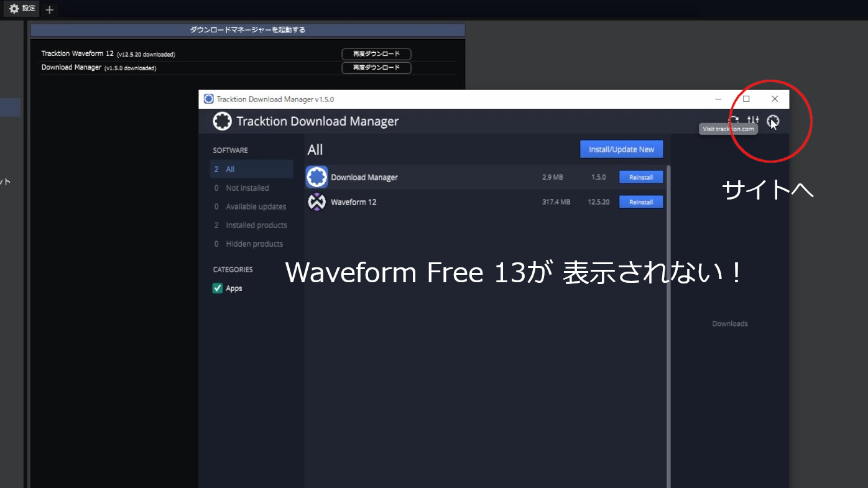This screenshot has height=488, width=868.
Task: Click 再度ダウンロード for Tracktion Waveform 12
Action: (376, 53)
